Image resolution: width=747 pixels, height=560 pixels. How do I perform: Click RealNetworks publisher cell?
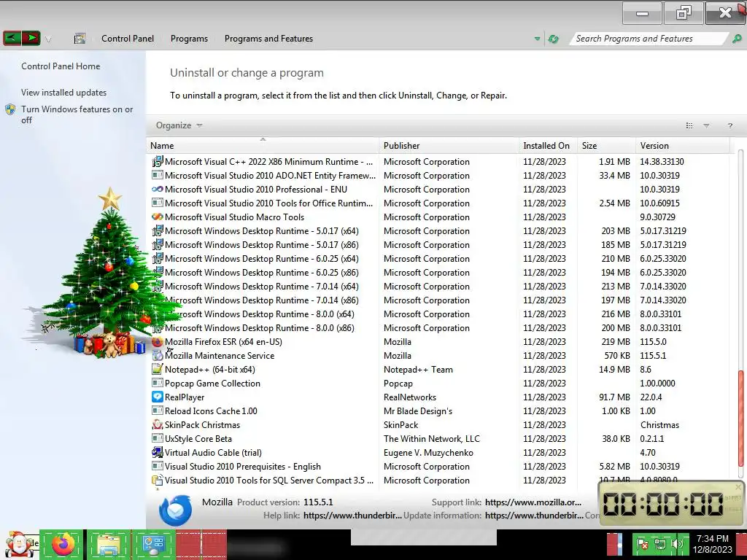tap(410, 397)
